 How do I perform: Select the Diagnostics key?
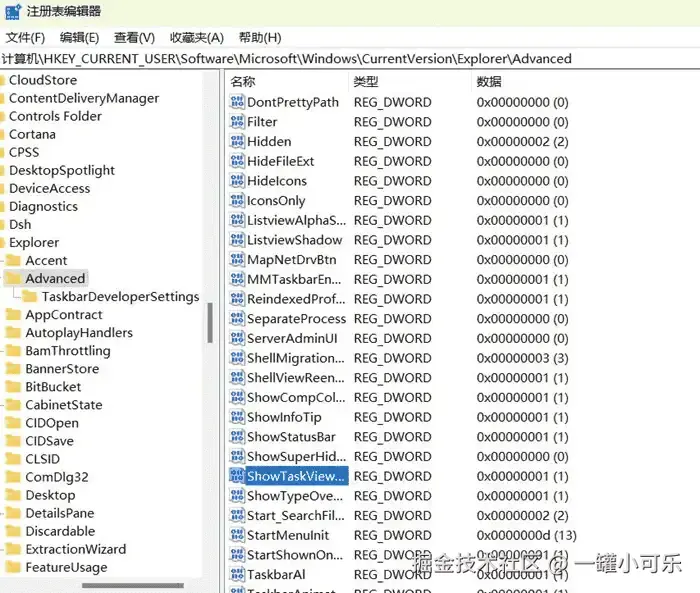[43, 206]
